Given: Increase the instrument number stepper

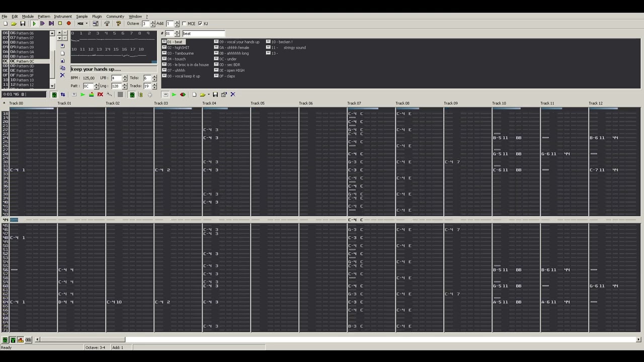Looking at the screenshot, I should pyautogui.click(x=177, y=32).
